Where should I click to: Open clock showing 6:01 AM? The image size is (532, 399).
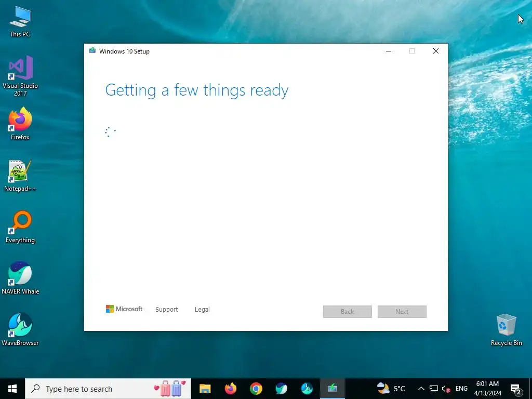487,389
